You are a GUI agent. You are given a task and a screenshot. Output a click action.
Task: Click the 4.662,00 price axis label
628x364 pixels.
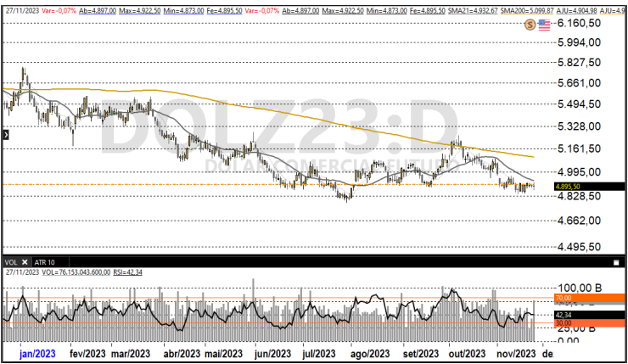click(x=579, y=221)
